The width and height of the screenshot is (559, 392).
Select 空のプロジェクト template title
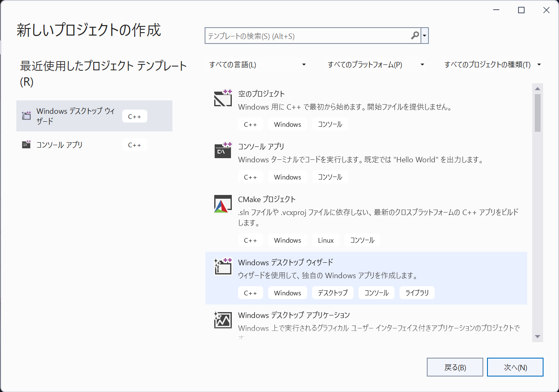pos(262,94)
